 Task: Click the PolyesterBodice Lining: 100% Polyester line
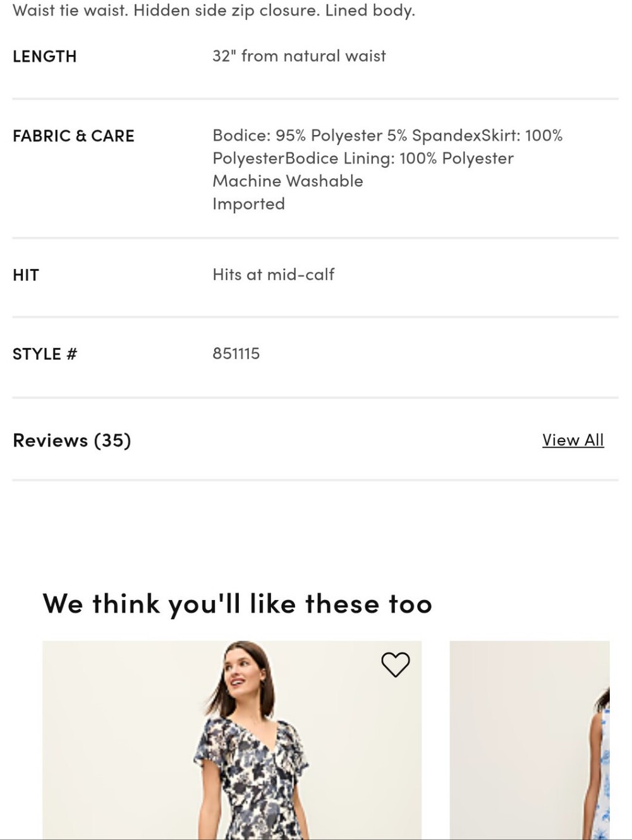coord(363,159)
